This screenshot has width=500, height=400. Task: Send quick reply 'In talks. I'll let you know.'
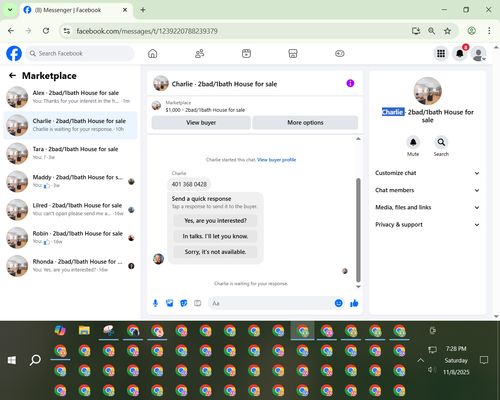coord(215,236)
